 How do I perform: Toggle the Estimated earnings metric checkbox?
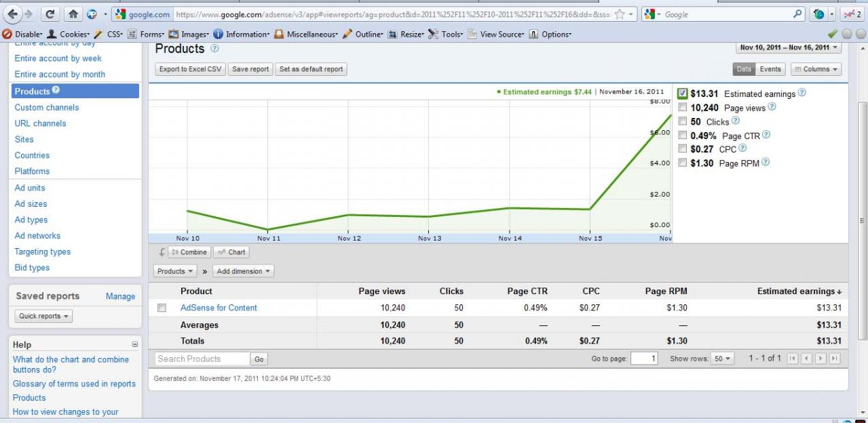pos(683,94)
